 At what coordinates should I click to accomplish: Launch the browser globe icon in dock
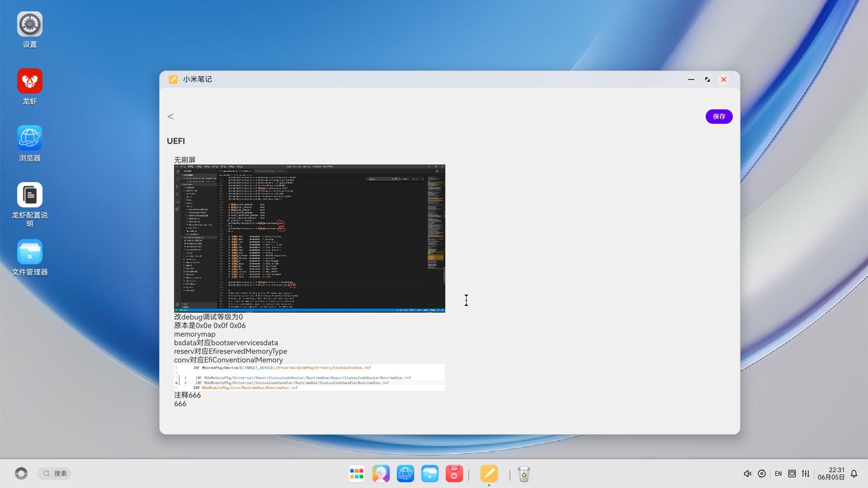406,474
